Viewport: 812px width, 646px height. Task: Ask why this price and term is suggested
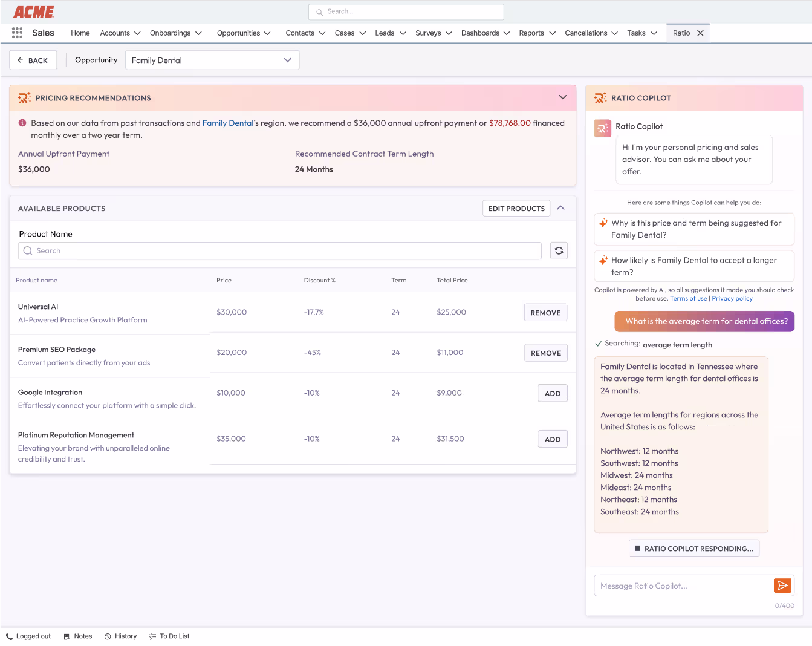[x=694, y=229]
